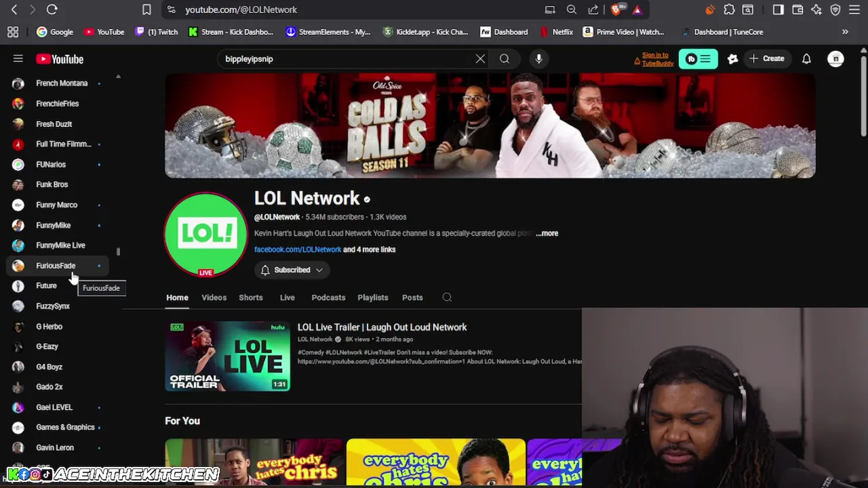Image resolution: width=868 pixels, height=488 pixels.
Task: Click the LOL Network channel avatar
Action: pos(205,235)
